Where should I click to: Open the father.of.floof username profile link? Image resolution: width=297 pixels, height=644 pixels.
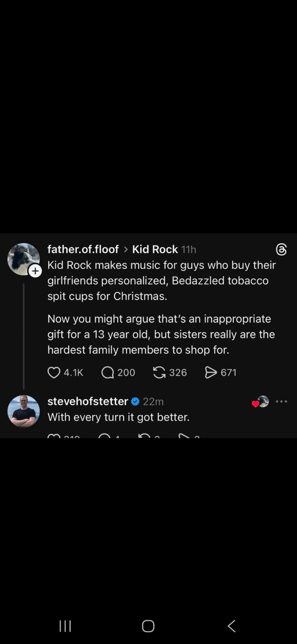[83, 250]
